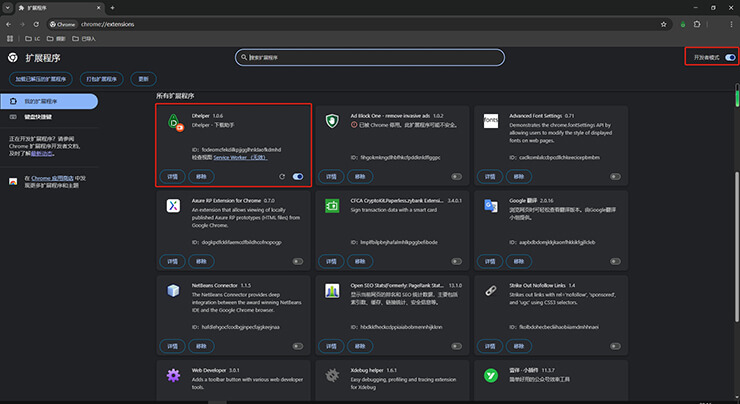Click the Ad Block One shield icon
Image resolution: width=740 pixels, height=404 pixels.
(x=332, y=121)
